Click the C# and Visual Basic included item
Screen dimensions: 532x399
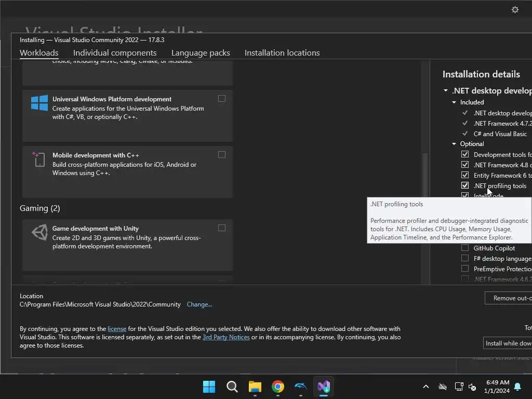(x=500, y=134)
